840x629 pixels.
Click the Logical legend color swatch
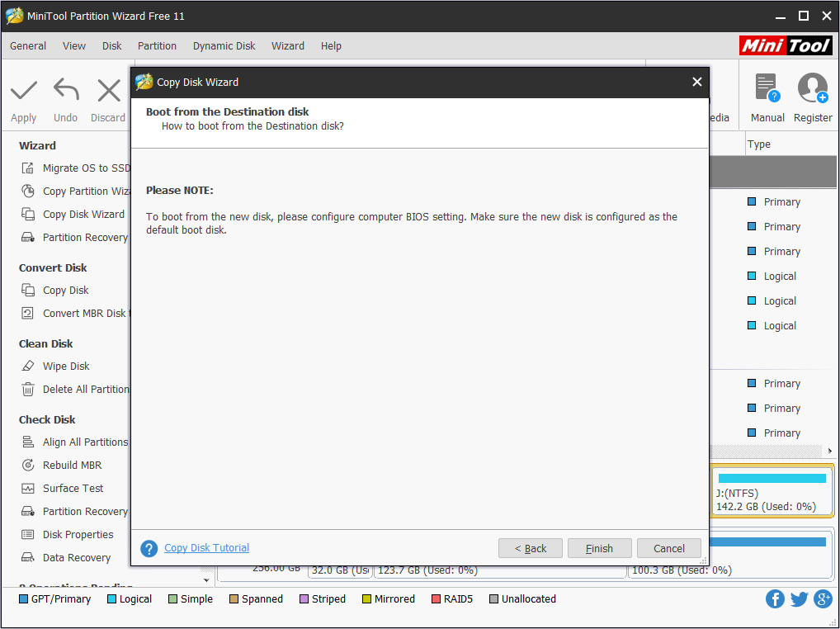pyautogui.click(x=111, y=599)
